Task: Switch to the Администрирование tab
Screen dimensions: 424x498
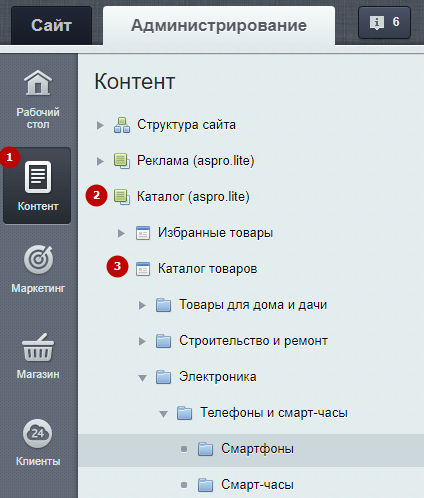Action: [219, 25]
